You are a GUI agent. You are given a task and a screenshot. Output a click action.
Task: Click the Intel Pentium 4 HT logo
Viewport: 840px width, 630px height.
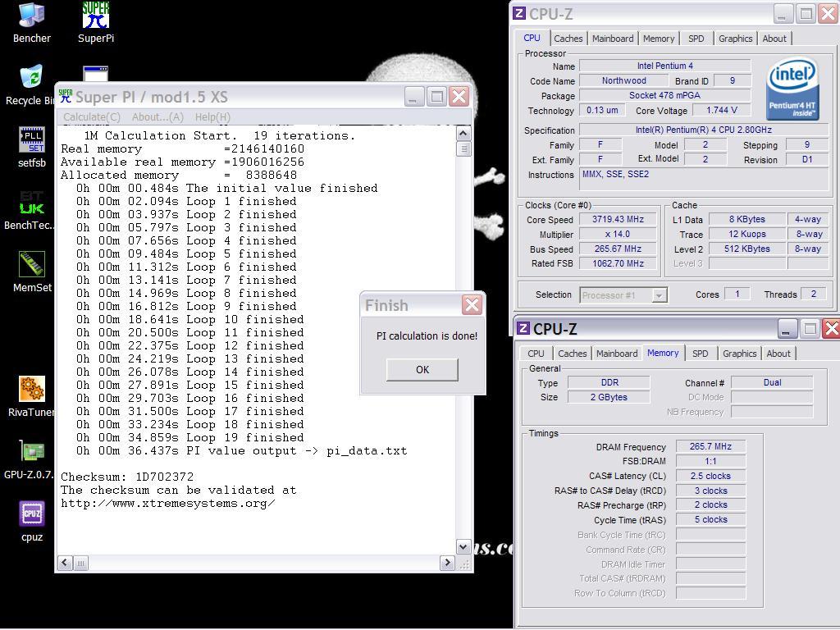[x=792, y=89]
